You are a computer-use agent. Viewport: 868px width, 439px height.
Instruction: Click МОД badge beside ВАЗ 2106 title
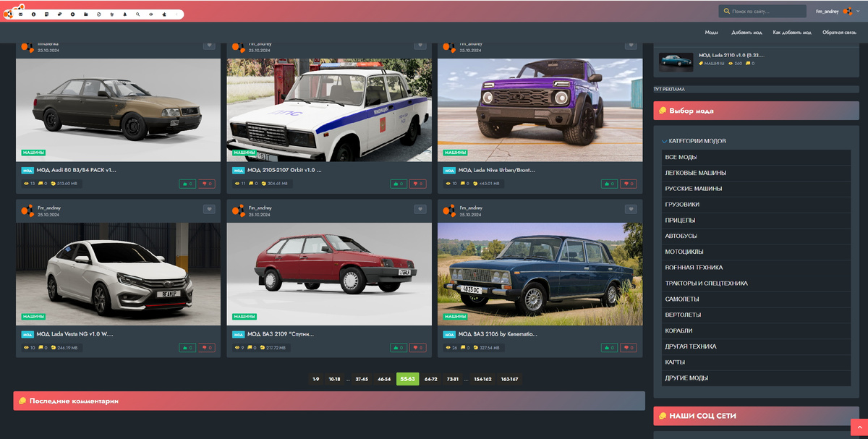click(x=449, y=335)
